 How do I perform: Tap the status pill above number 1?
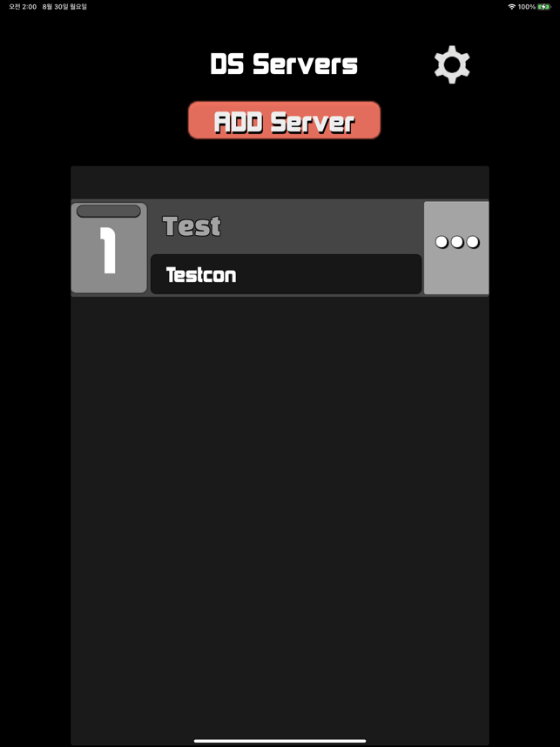(109, 211)
